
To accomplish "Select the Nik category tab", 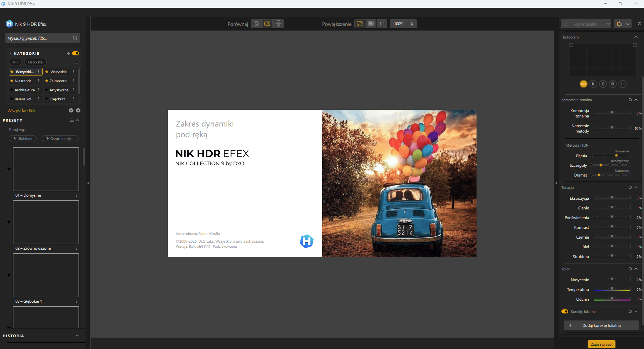I will click(x=15, y=62).
